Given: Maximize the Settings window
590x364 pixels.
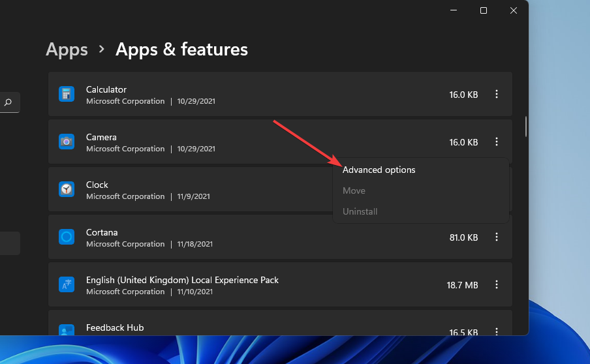Looking at the screenshot, I should click(x=484, y=10).
